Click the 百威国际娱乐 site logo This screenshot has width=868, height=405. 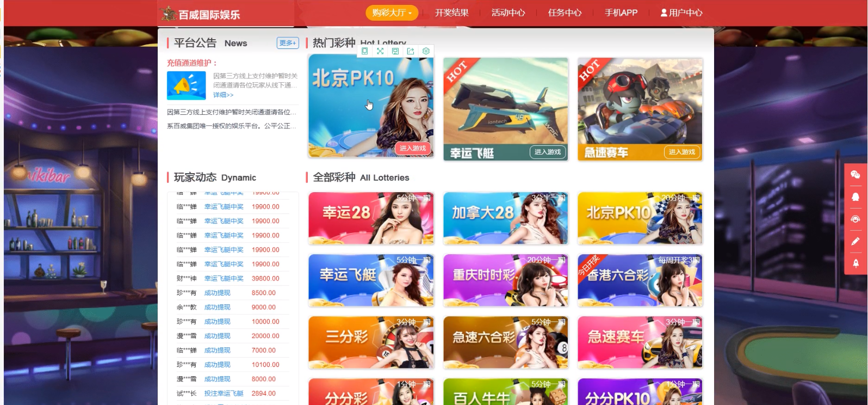tap(201, 14)
